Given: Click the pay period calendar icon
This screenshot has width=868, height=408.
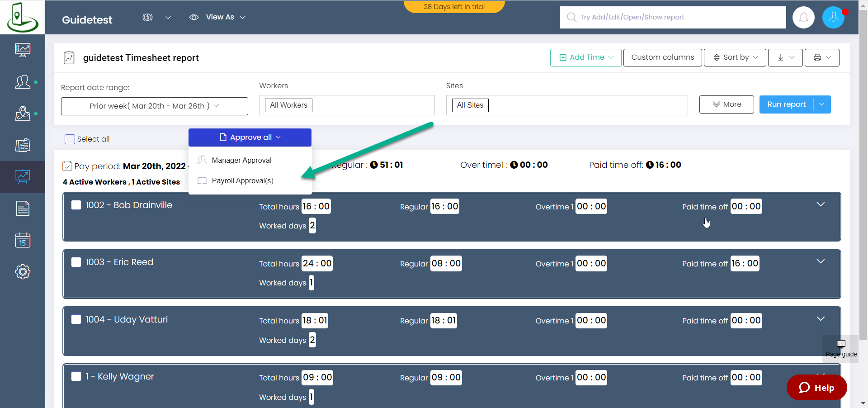Looking at the screenshot, I should (67, 166).
